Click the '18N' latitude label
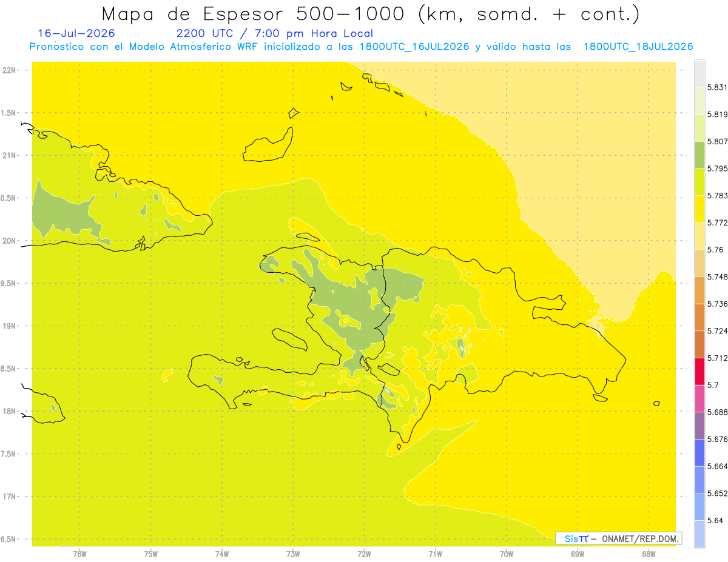 click(10, 411)
